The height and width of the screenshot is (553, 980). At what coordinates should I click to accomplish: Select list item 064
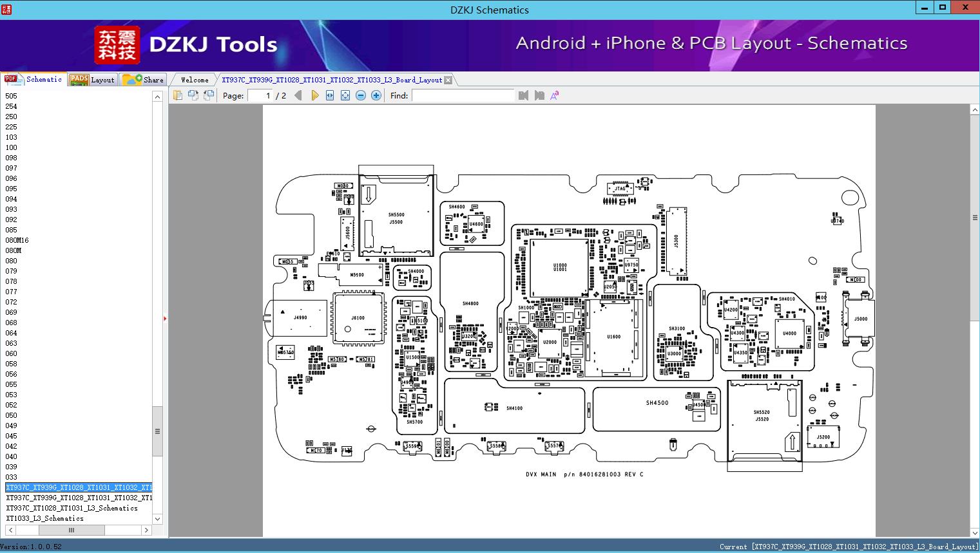pyautogui.click(x=12, y=333)
